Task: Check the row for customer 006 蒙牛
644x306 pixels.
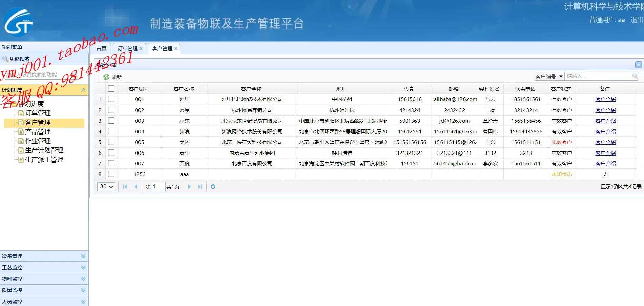Action: pyautogui.click(x=111, y=153)
